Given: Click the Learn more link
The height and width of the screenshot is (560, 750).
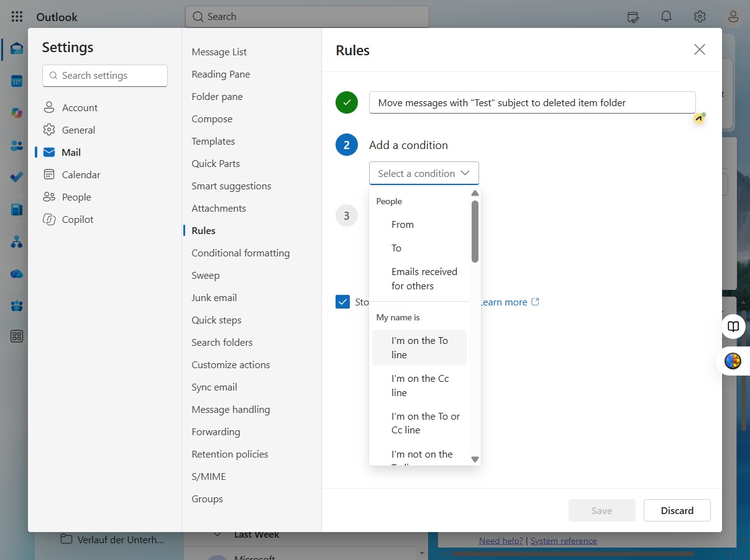Looking at the screenshot, I should coord(510,302).
